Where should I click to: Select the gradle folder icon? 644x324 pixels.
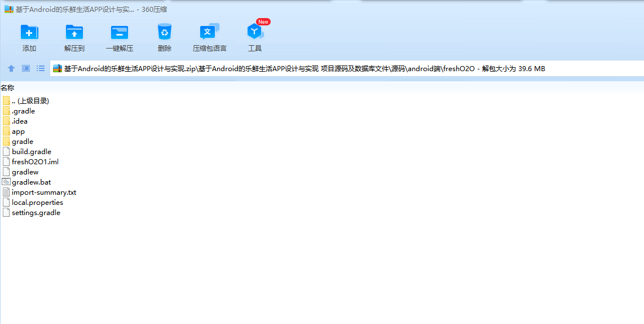(x=6, y=142)
